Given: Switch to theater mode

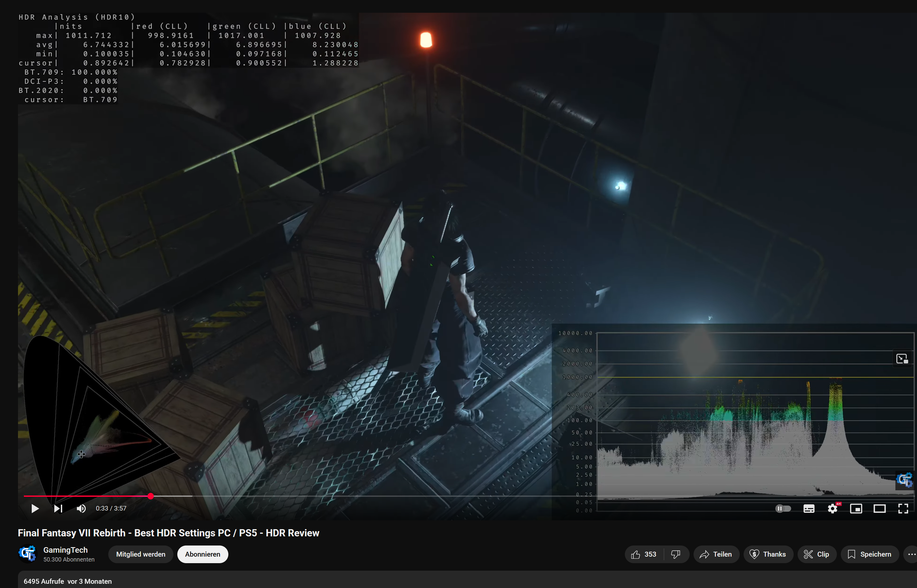Looking at the screenshot, I should (x=880, y=508).
